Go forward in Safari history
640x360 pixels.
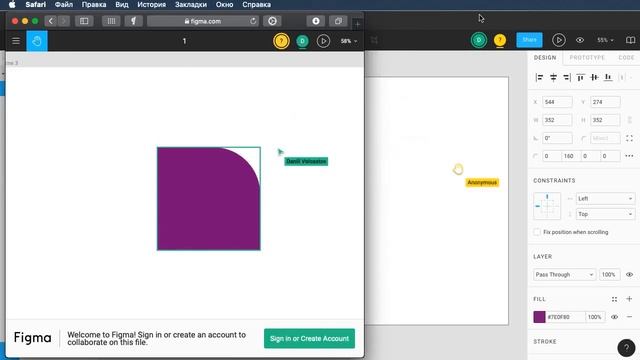[x=64, y=21]
